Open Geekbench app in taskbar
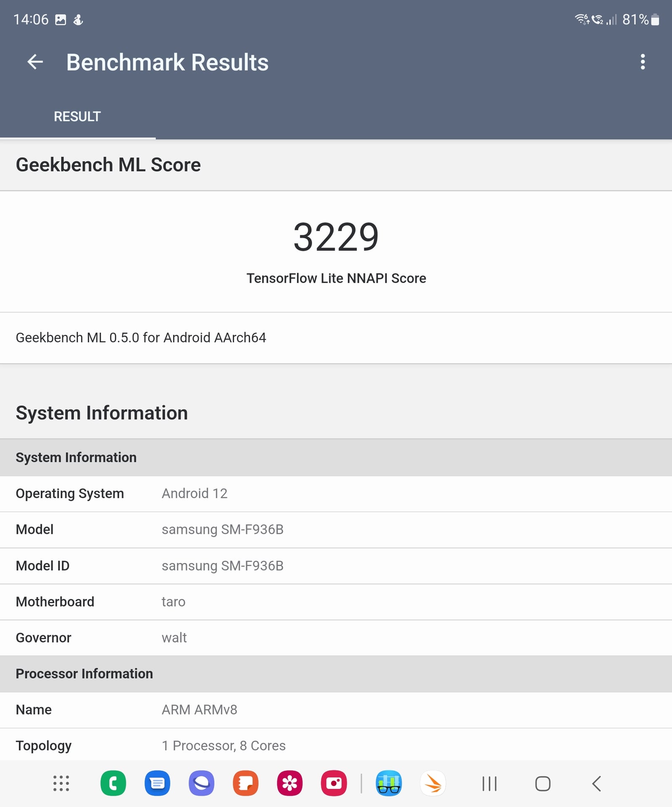Viewport: 672px width, 807px height. [x=388, y=783]
